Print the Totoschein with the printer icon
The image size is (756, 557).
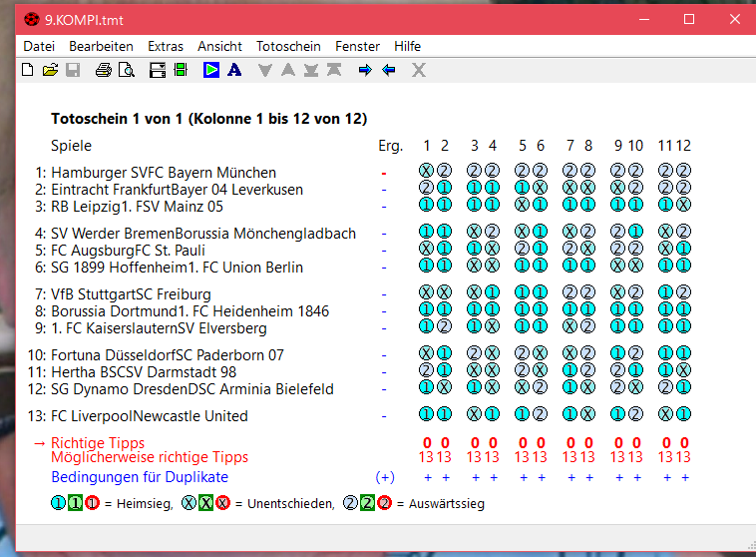pos(104,70)
